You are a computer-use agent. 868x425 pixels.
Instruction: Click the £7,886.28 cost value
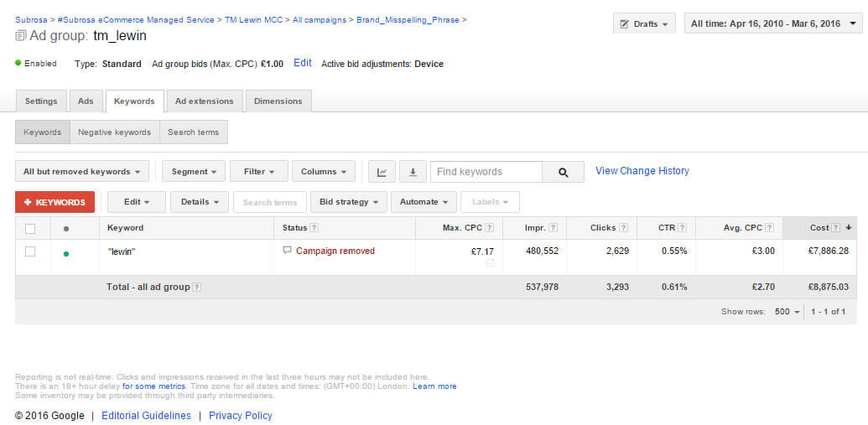(828, 251)
